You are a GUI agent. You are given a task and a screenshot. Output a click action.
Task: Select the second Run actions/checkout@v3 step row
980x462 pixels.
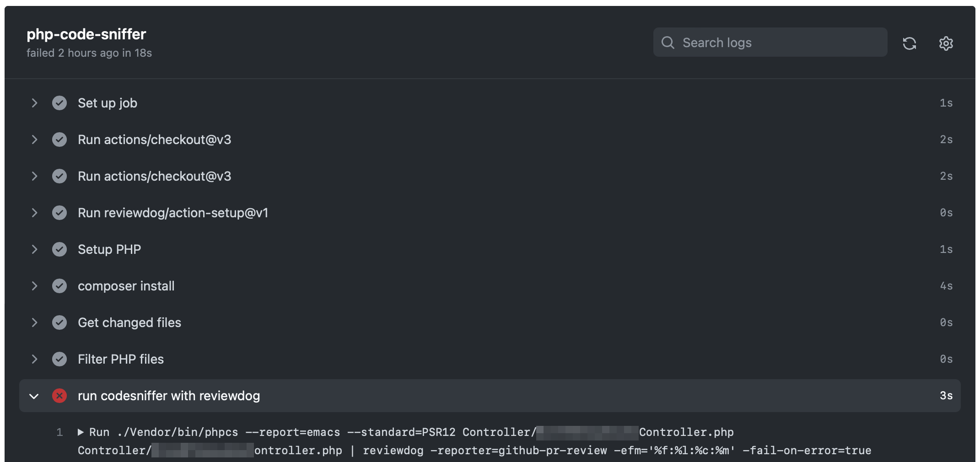coord(155,176)
